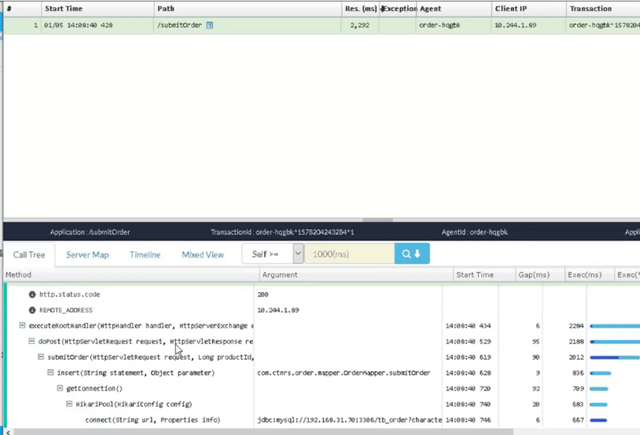Image resolution: width=640 pixels, height=435 pixels.
Task: Click the panel splitter handle above Application bar
Action: click(x=378, y=220)
